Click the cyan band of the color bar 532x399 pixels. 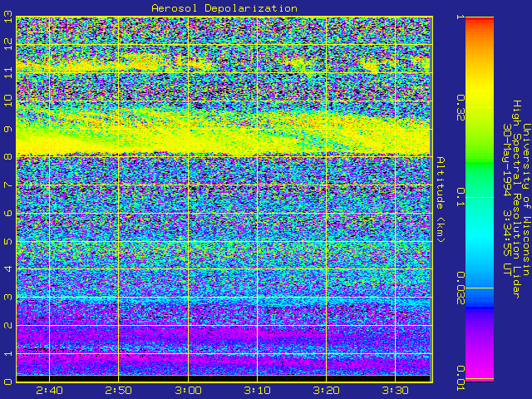[x=480, y=238]
